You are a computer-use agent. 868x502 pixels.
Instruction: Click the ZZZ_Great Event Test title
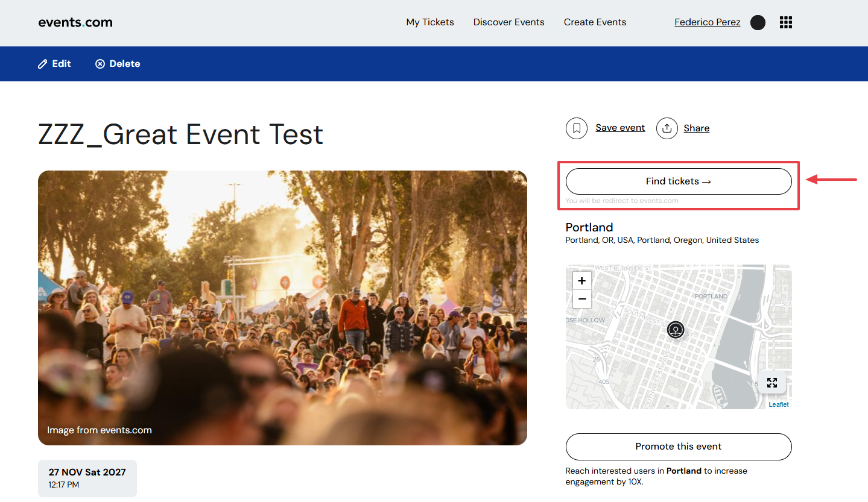181,134
